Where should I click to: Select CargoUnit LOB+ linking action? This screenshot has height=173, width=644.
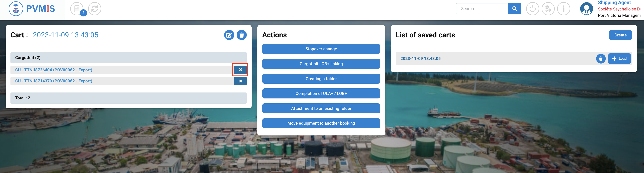(x=321, y=64)
